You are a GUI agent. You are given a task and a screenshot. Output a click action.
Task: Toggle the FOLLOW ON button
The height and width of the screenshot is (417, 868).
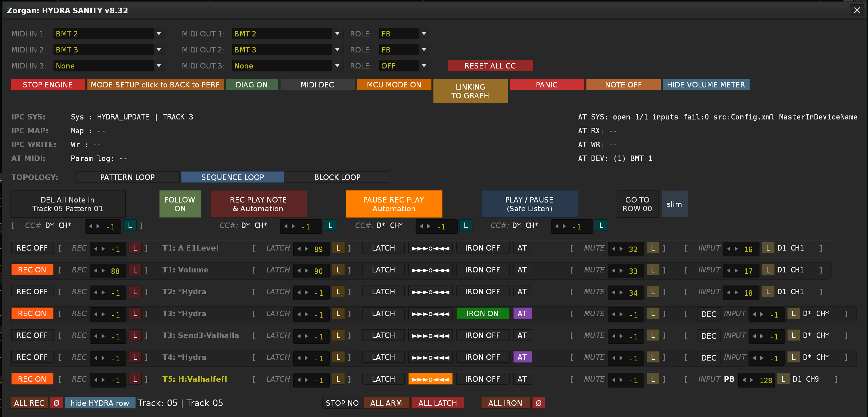(x=180, y=204)
